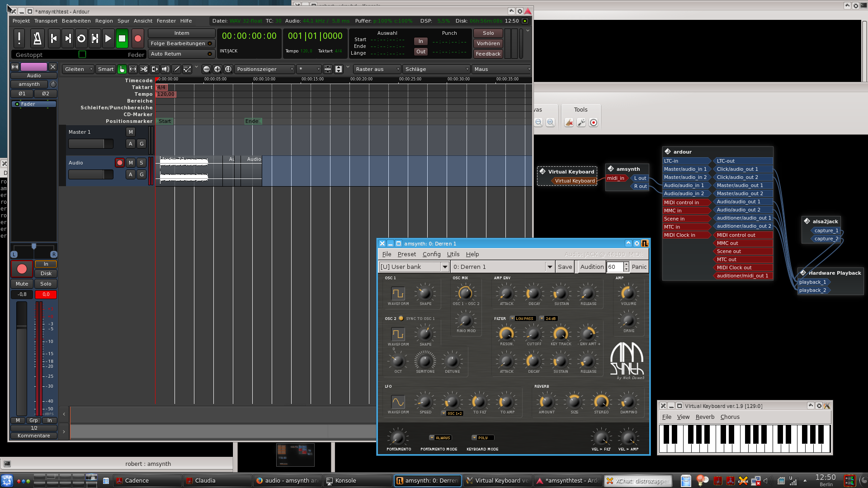Viewport: 868px width, 488px height.
Task: Click the broom clear tool in Claudia
Action: tap(569, 122)
